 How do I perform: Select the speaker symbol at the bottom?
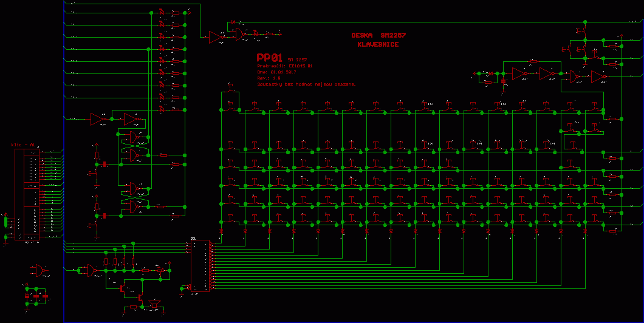(x=154, y=302)
